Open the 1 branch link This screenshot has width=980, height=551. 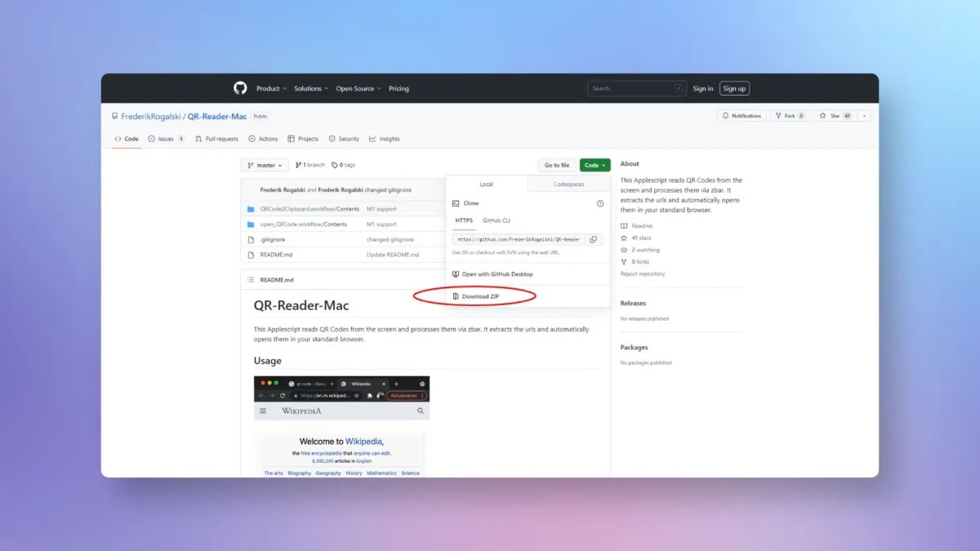(x=310, y=165)
